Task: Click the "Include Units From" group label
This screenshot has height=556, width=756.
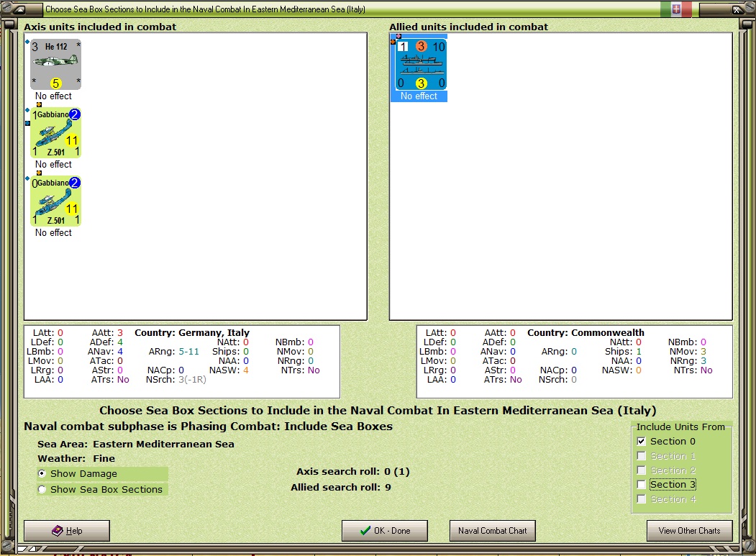Action: tap(680, 427)
